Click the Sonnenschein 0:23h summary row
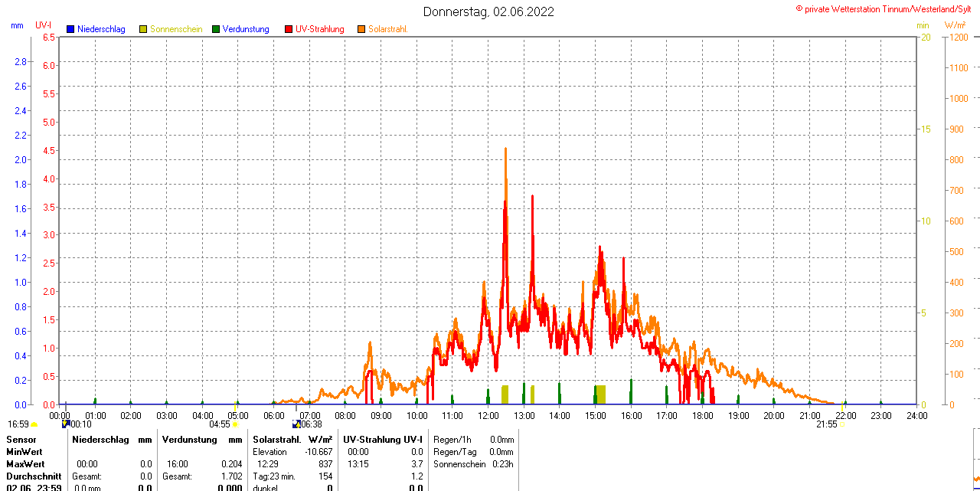Viewport: 980px width, 491px height. pos(472,464)
